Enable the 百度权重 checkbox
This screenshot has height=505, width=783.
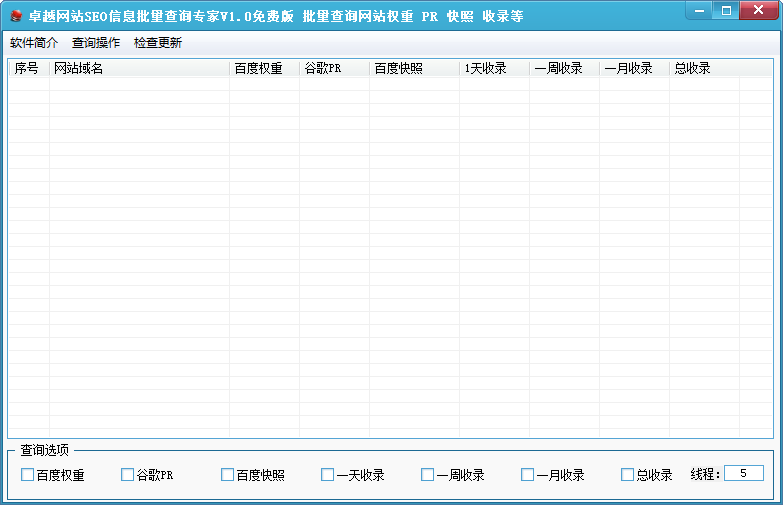coord(27,475)
